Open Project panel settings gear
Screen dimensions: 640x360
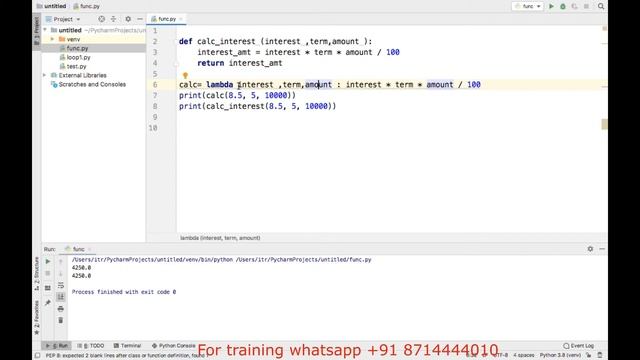[128, 19]
